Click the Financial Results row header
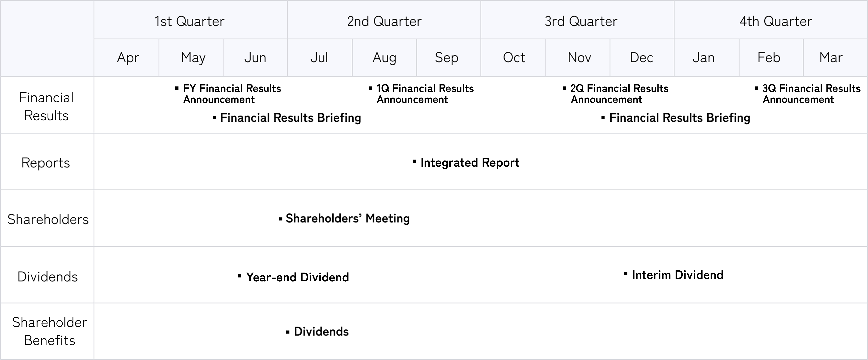The image size is (868, 360). click(47, 107)
